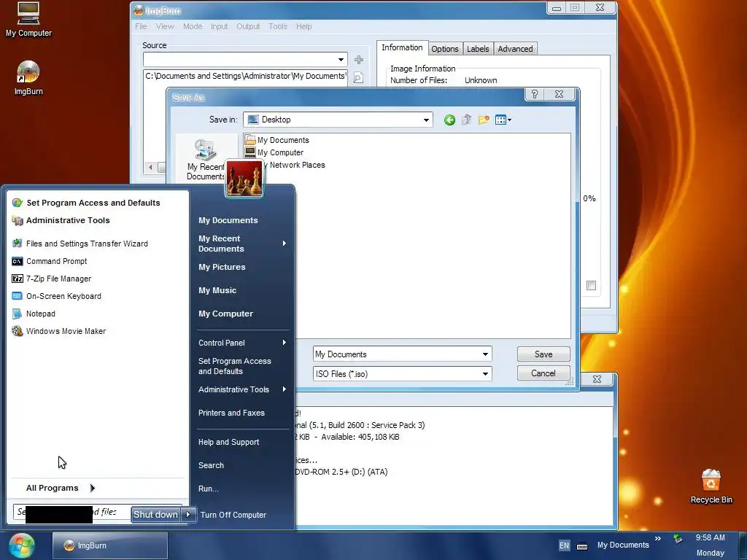This screenshot has height=560, width=747.
Task: Toggle the checkbox in ImgBurn Information panel
Action: [591, 285]
